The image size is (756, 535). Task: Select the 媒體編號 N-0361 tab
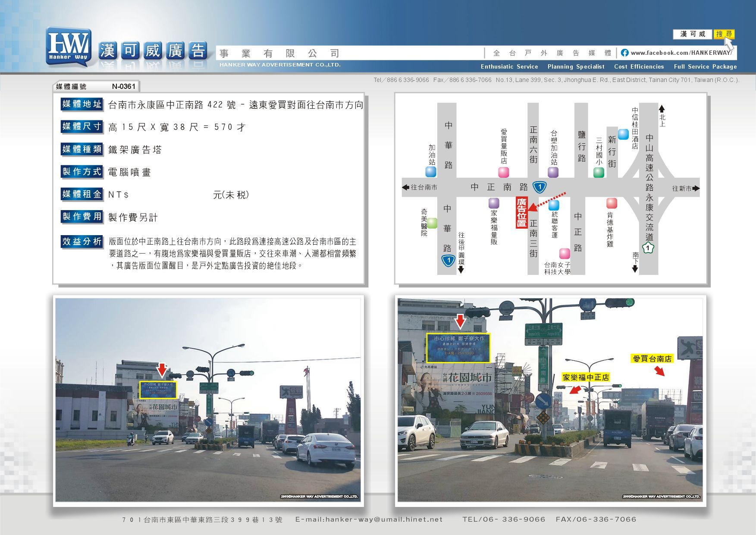coord(96,86)
